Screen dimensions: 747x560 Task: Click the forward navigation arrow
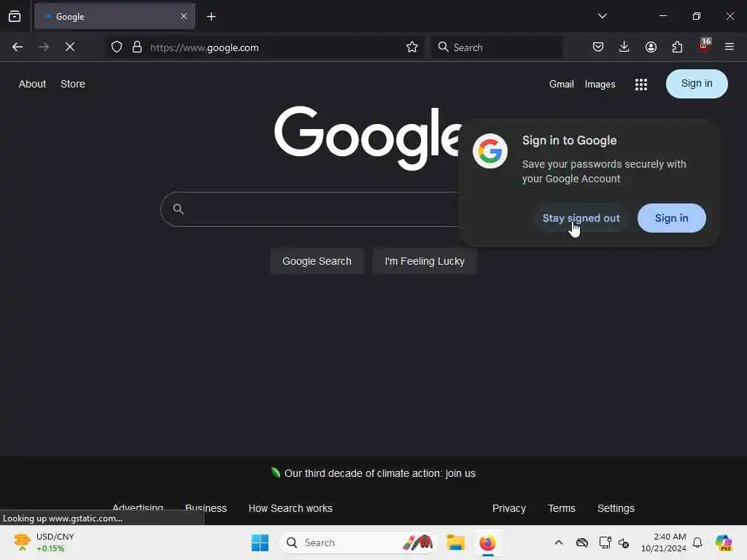click(x=43, y=47)
